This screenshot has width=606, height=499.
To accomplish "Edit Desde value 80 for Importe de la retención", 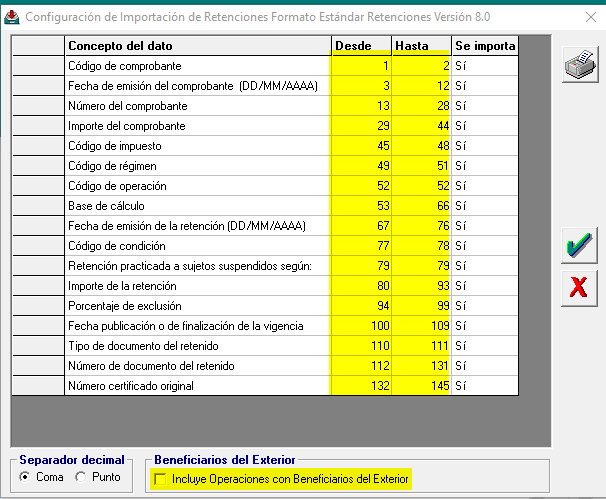I will pos(361,286).
